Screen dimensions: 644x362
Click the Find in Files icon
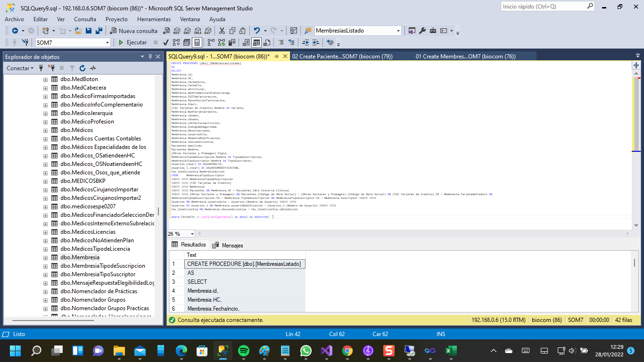tap(308, 31)
